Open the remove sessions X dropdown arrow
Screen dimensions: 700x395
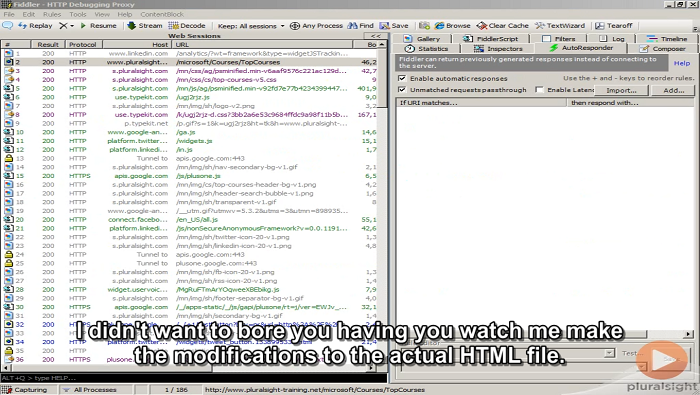coord(72,26)
